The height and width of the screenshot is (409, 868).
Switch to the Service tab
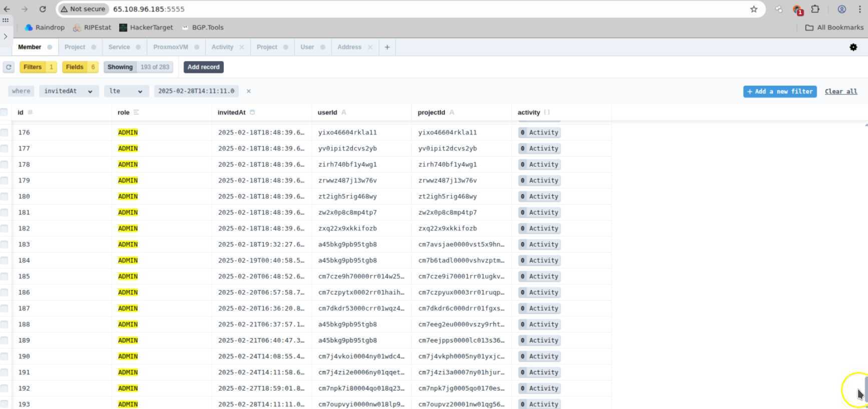(119, 47)
